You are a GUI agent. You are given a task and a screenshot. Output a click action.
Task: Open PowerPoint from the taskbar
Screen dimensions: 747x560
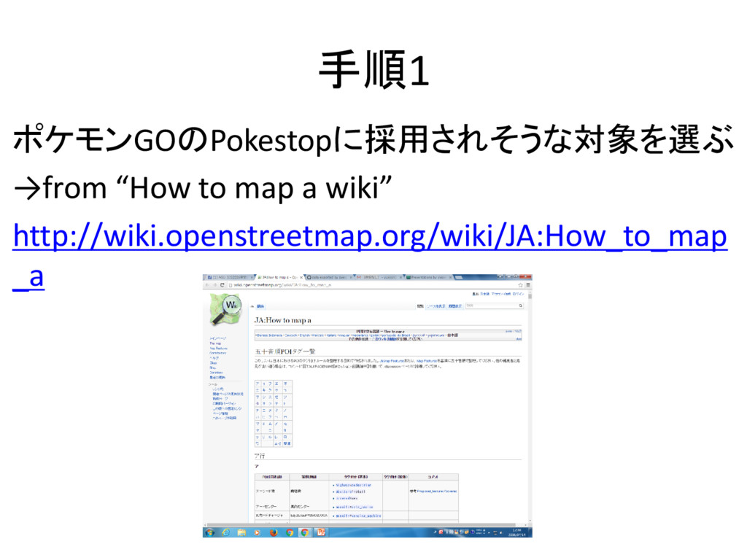tap(321, 532)
